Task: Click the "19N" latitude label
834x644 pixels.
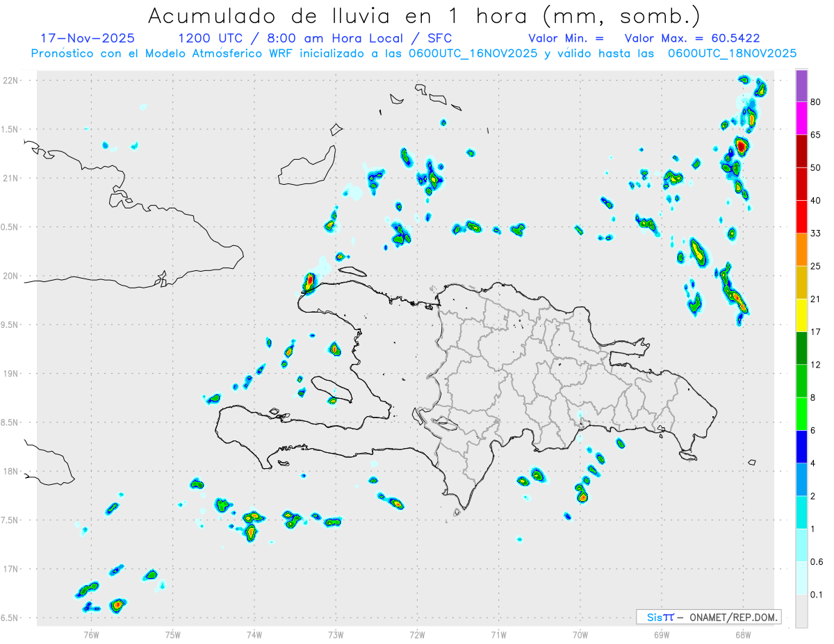Action: pos(10,374)
